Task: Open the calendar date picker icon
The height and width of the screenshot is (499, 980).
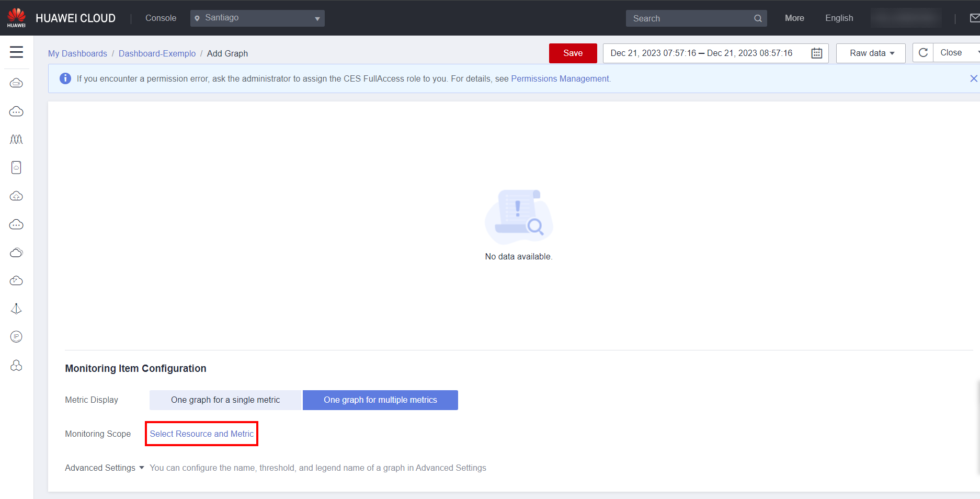Action: coord(816,53)
